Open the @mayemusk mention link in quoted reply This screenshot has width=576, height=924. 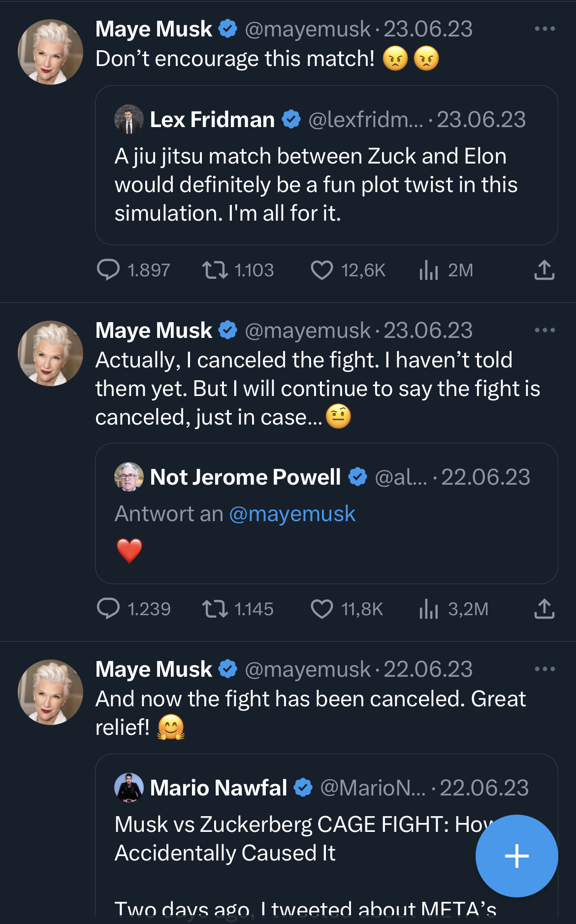292,514
